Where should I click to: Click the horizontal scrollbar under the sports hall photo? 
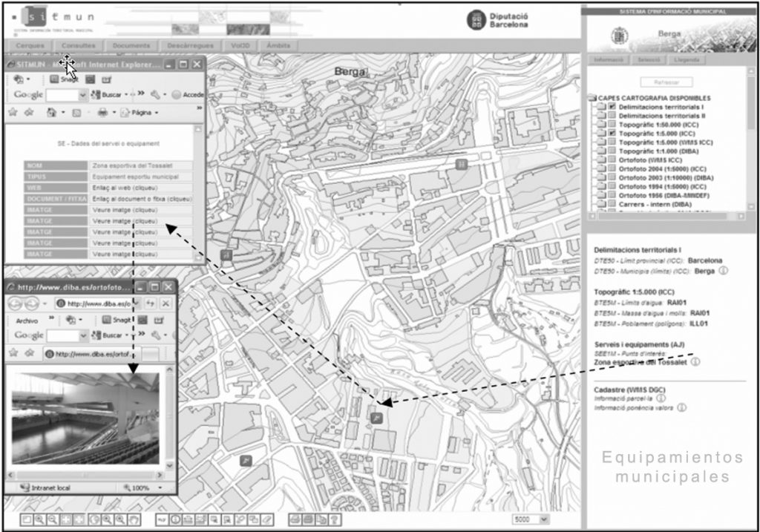[85, 476]
